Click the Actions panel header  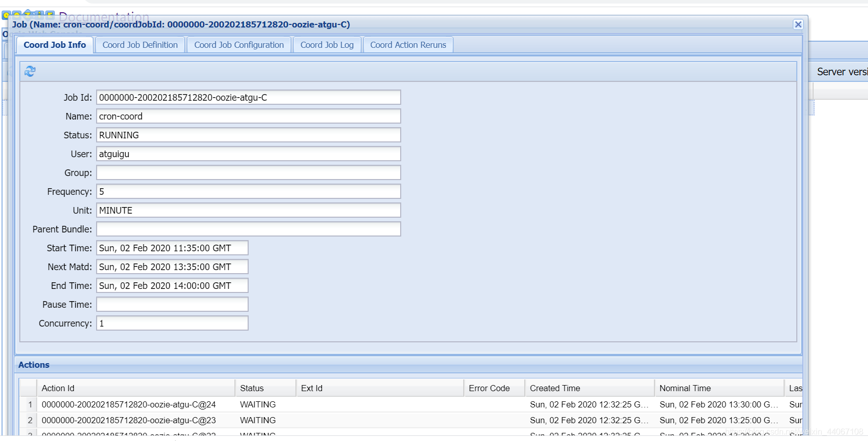(409, 365)
